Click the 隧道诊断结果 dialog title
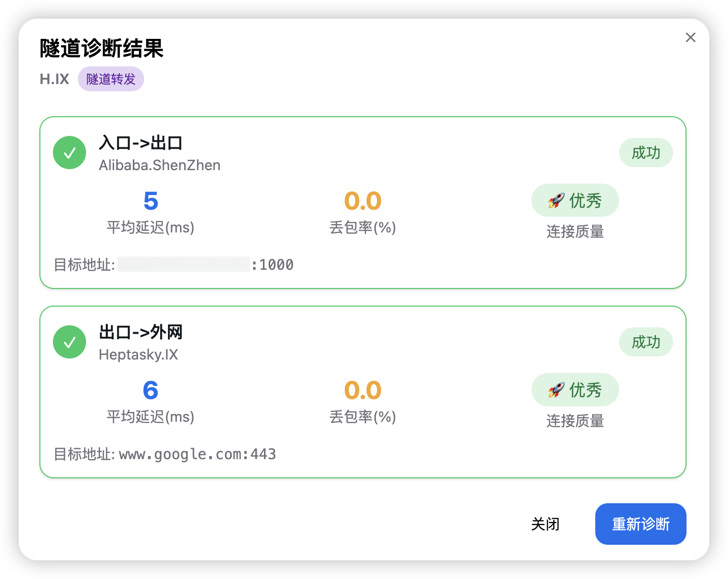The width and height of the screenshot is (728, 579). click(102, 49)
